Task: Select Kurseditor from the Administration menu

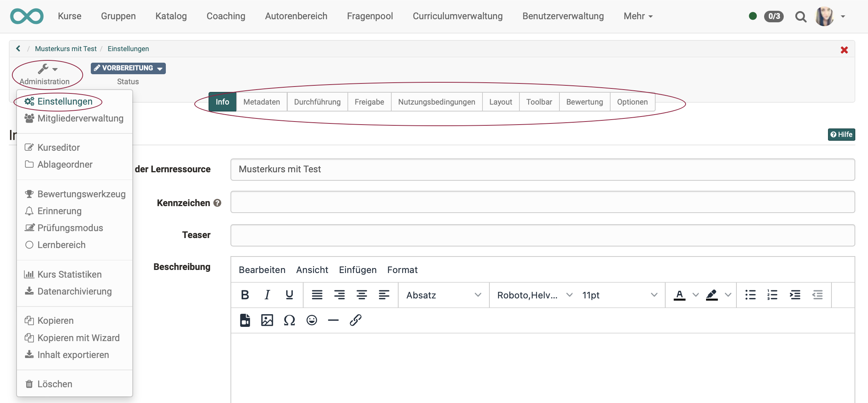Action: point(58,147)
